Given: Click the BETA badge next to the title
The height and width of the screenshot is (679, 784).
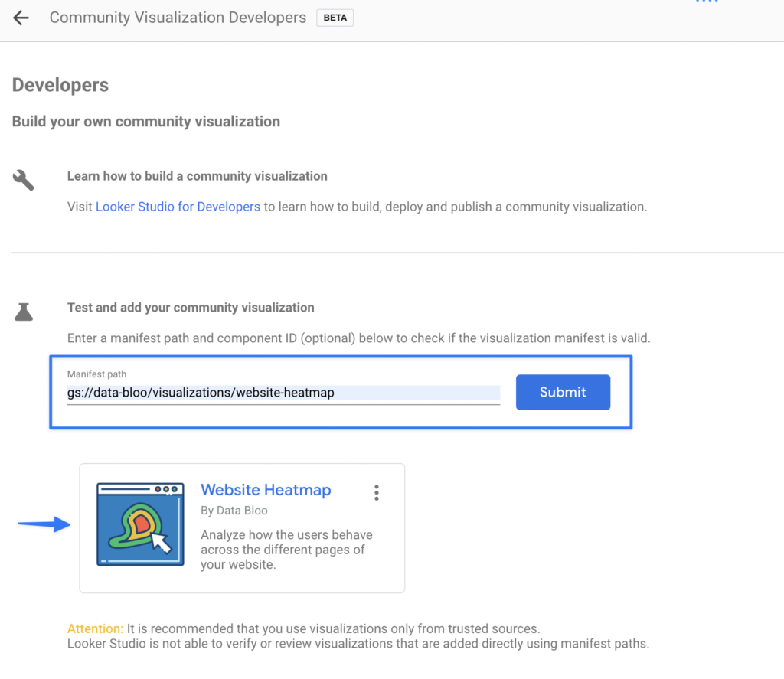Looking at the screenshot, I should tap(335, 18).
